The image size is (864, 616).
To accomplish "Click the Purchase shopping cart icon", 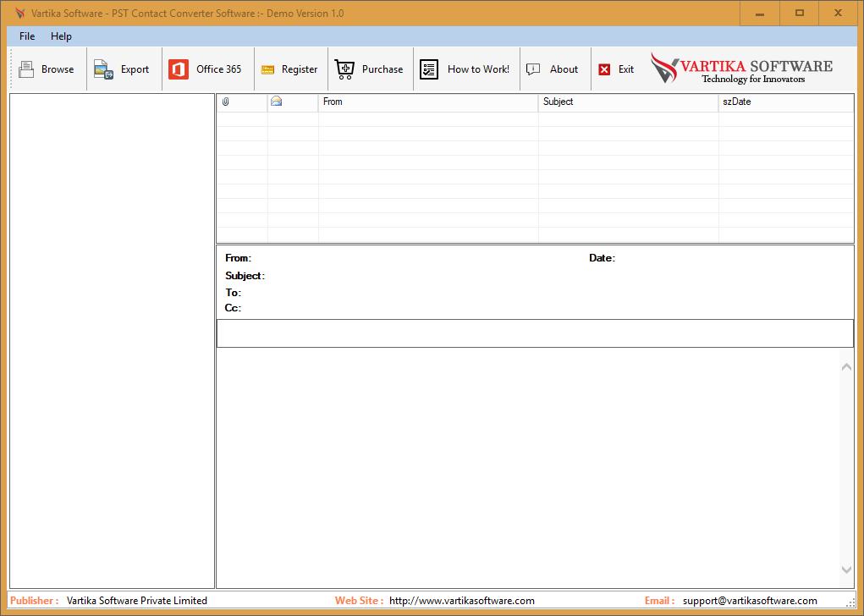I will (x=345, y=69).
